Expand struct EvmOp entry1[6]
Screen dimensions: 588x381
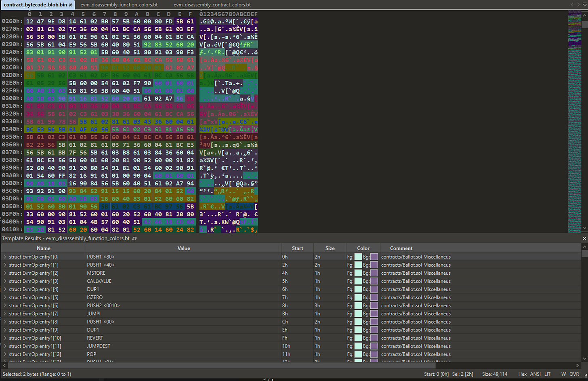click(5, 305)
